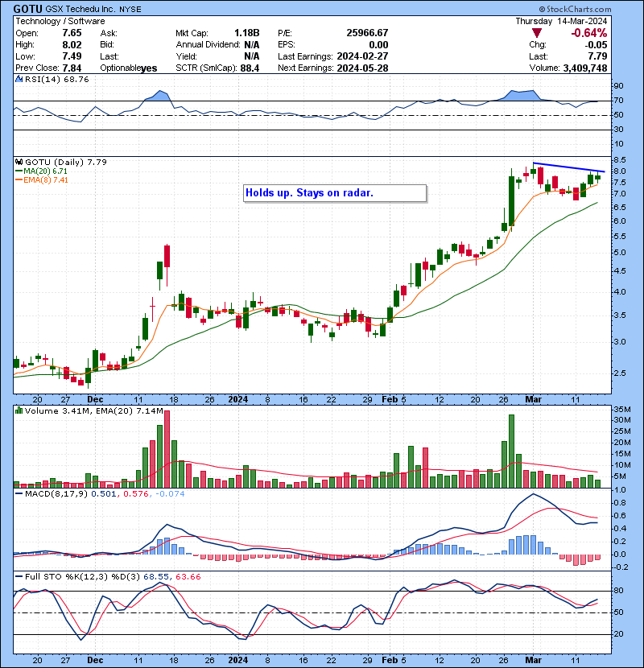
Task: Click the percent change -0.64%
Action: click(589, 33)
